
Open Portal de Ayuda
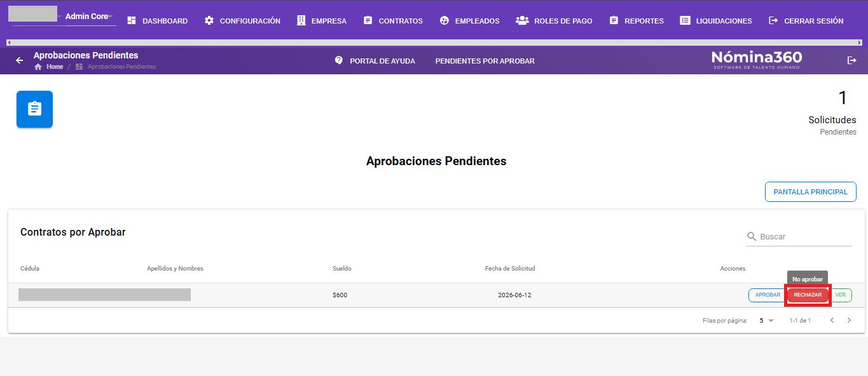click(x=375, y=61)
